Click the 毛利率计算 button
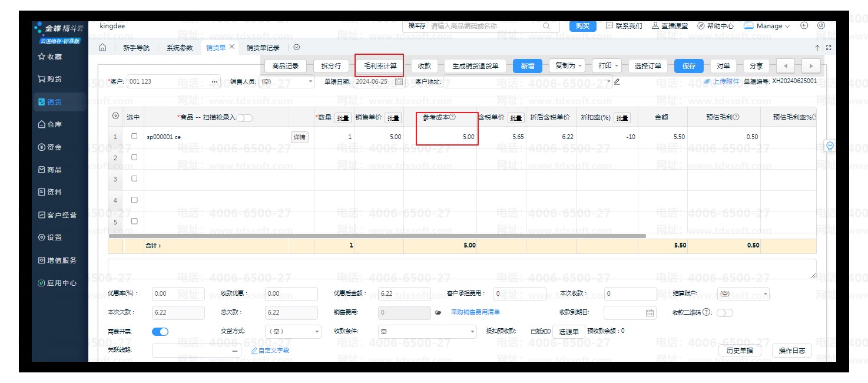Image resolution: width=868 pixels, height=383 pixels. (380, 66)
